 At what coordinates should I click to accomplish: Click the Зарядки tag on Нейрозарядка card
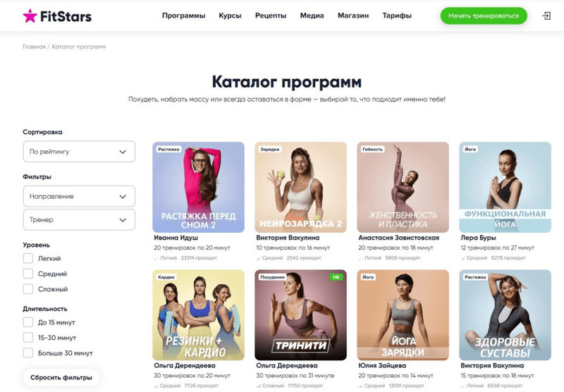point(270,149)
